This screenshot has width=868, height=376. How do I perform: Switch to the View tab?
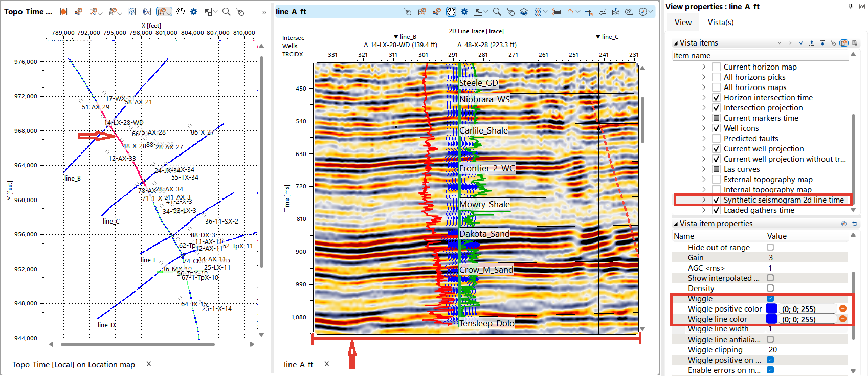683,23
